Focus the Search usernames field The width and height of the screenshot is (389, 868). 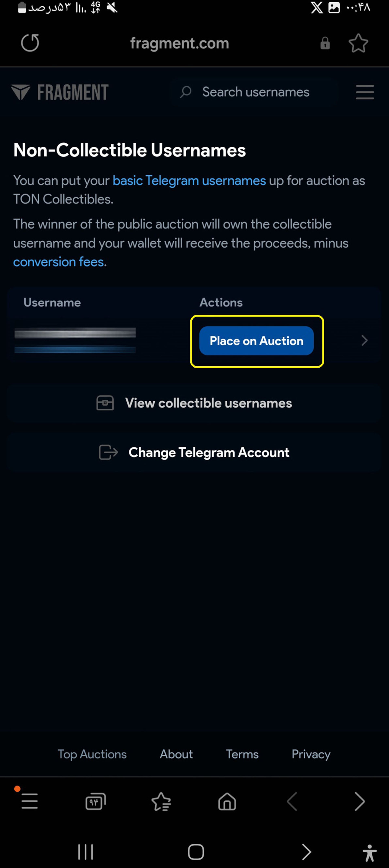click(255, 92)
